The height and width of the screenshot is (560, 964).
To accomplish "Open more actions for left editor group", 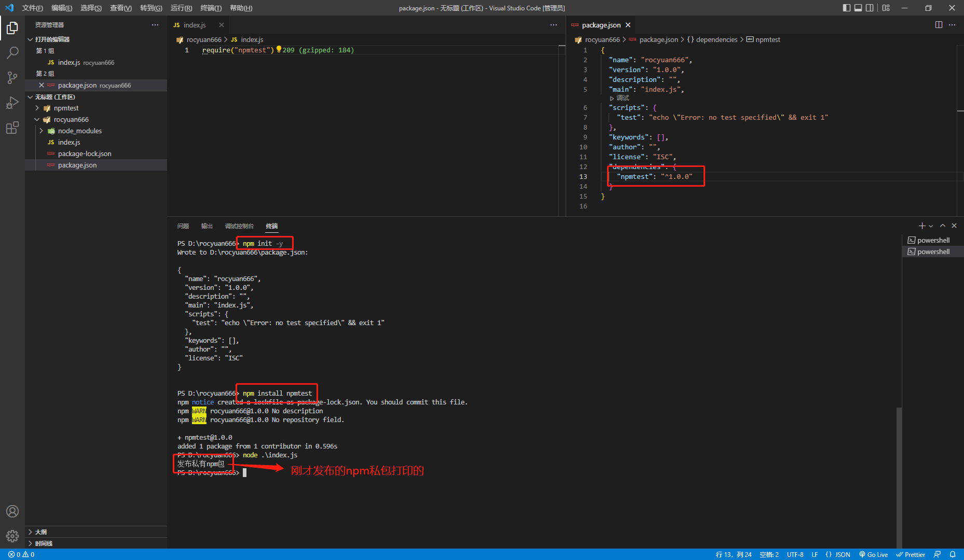I will coord(554,25).
